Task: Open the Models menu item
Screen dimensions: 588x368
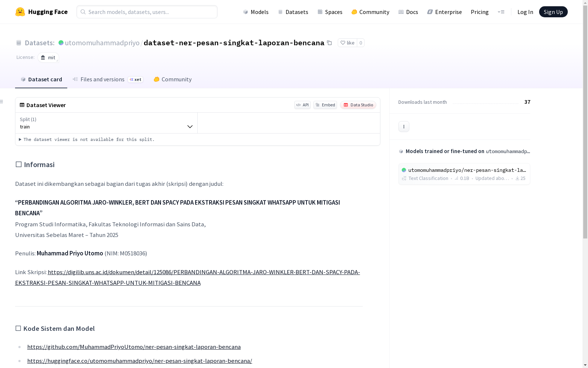Action: [x=256, y=12]
